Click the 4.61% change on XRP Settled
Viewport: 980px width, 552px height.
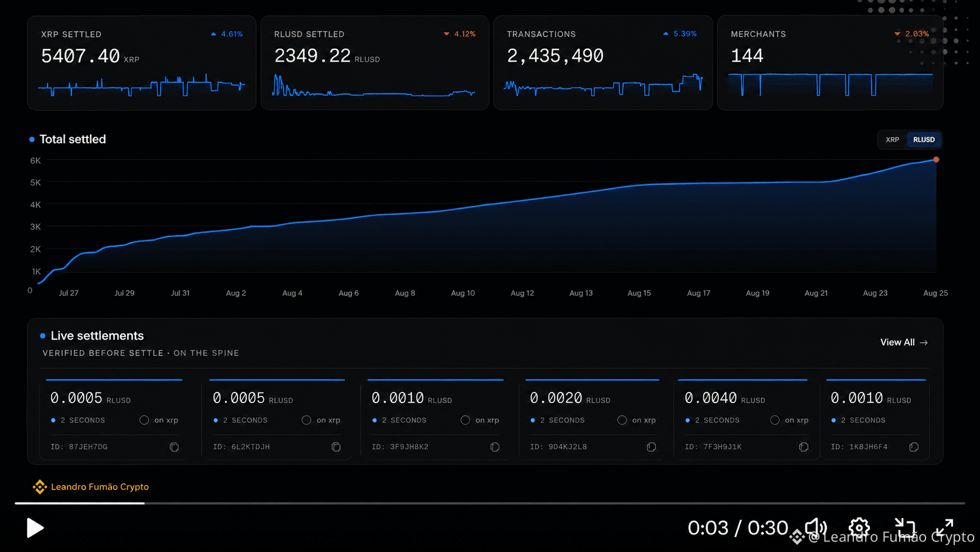[227, 34]
